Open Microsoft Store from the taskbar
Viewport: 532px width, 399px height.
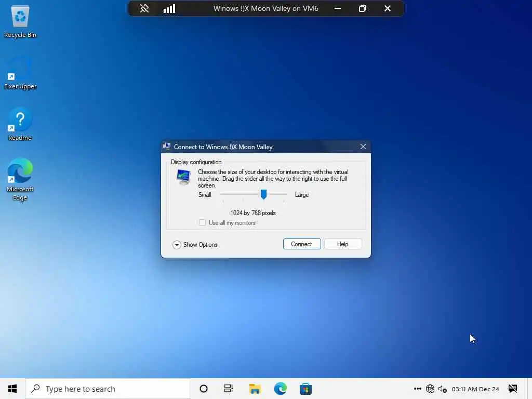pos(305,389)
